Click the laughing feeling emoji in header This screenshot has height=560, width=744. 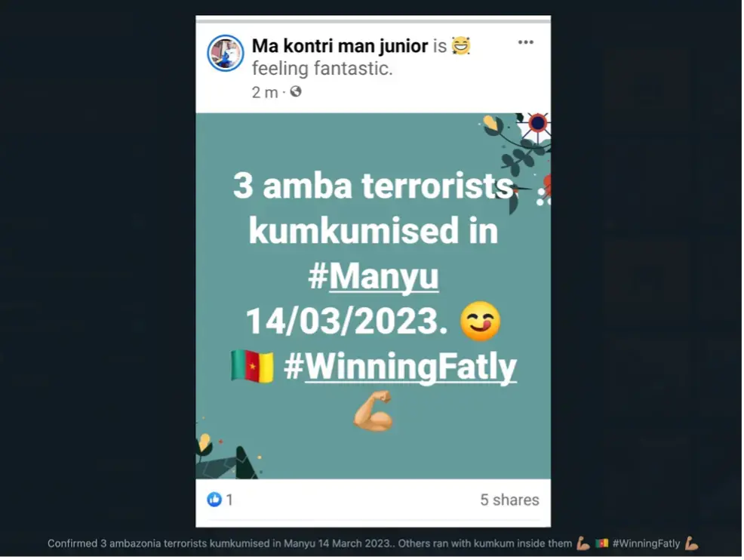point(461,45)
